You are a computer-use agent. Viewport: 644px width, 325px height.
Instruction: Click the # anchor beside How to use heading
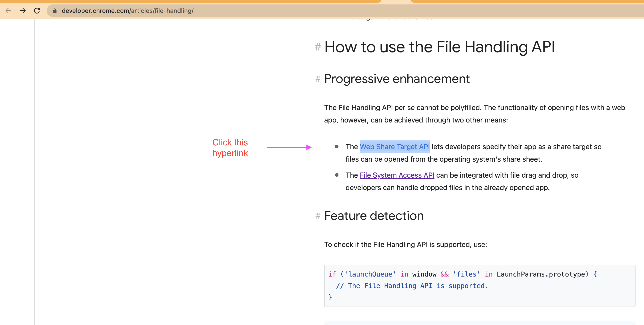[318, 47]
